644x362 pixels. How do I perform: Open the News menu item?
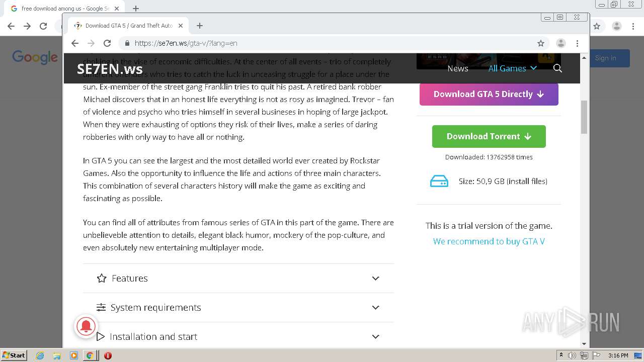pos(458,68)
